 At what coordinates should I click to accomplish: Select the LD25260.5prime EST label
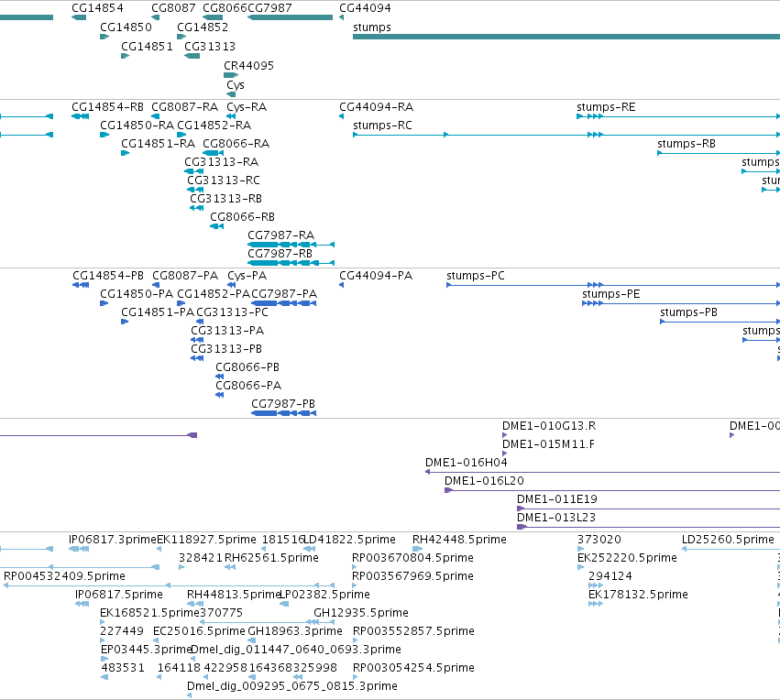click(x=729, y=540)
